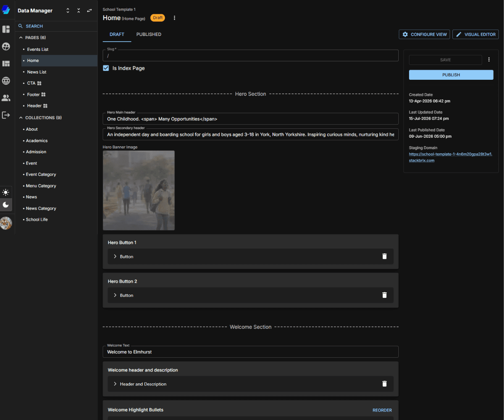Viewport: 504px width, 420px height.
Task: Uncheck the Is Index Page checkbox
Action: 106,68
